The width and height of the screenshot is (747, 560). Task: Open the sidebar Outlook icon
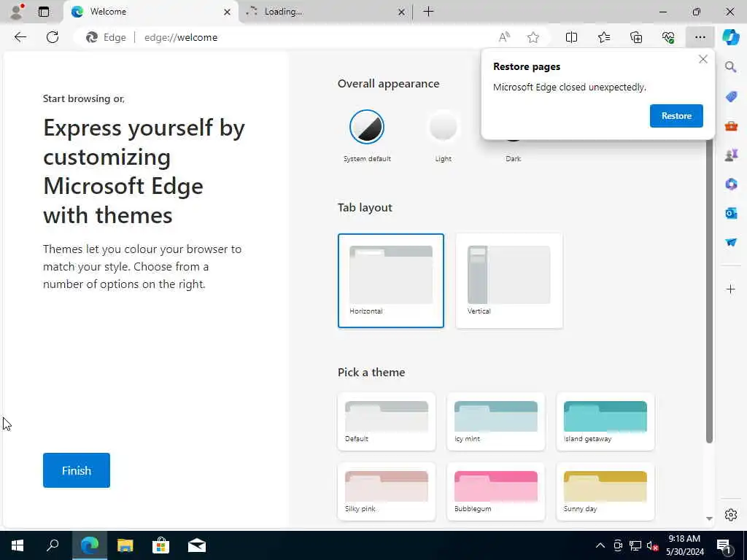pyautogui.click(x=731, y=213)
